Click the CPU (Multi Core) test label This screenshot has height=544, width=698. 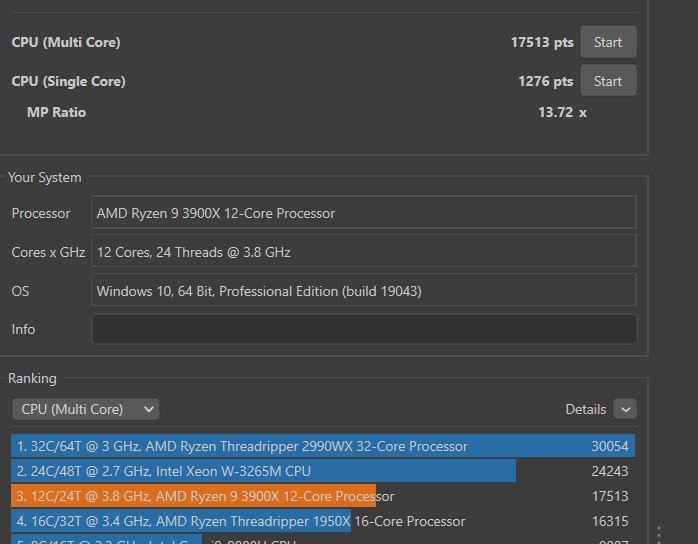[66, 42]
